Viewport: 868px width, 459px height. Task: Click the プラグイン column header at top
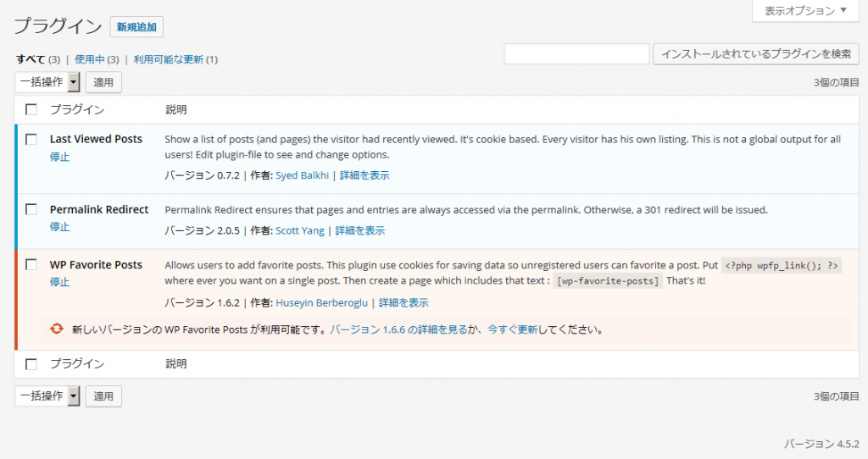click(x=77, y=109)
